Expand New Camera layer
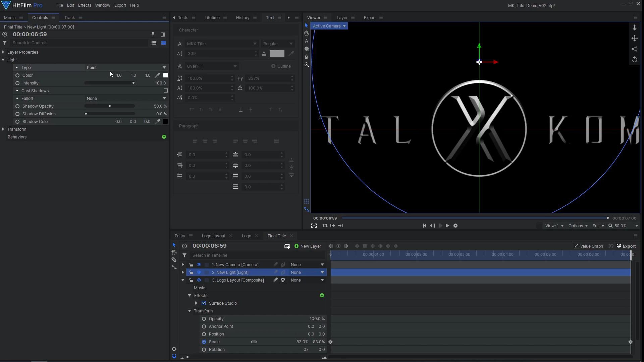This screenshot has height=362, width=644. click(x=183, y=265)
